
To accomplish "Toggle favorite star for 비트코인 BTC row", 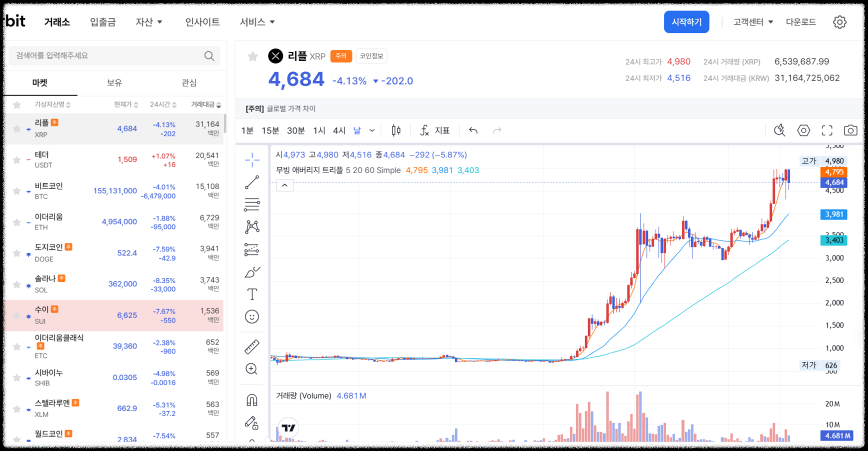I will click(x=16, y=191).
